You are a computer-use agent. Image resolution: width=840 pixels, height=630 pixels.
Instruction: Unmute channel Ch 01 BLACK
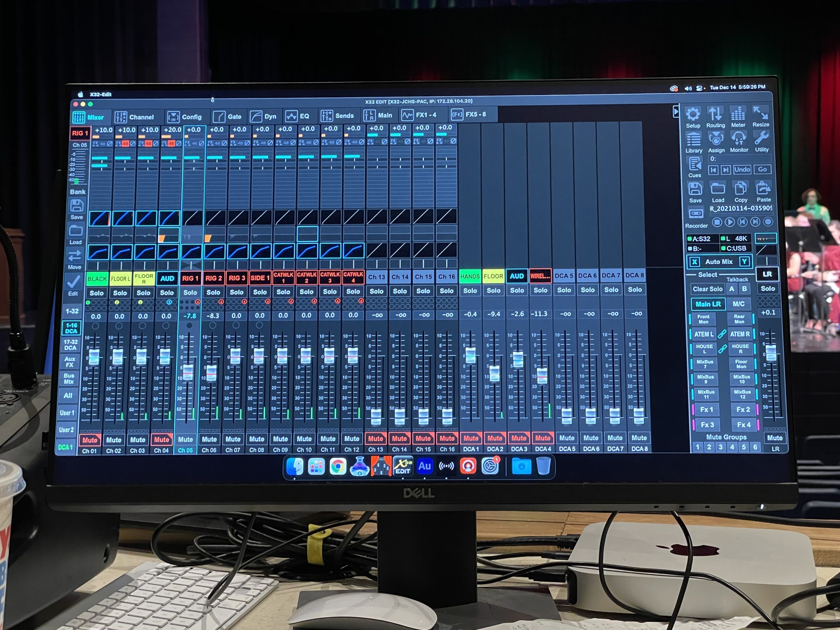click(x=90, y=440)
